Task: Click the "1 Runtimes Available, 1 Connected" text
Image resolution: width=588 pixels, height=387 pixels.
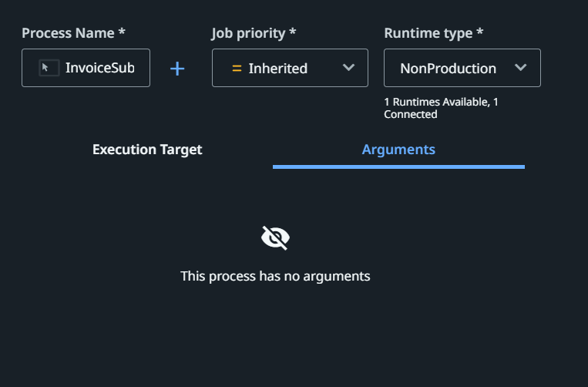Action: point(441,108)
